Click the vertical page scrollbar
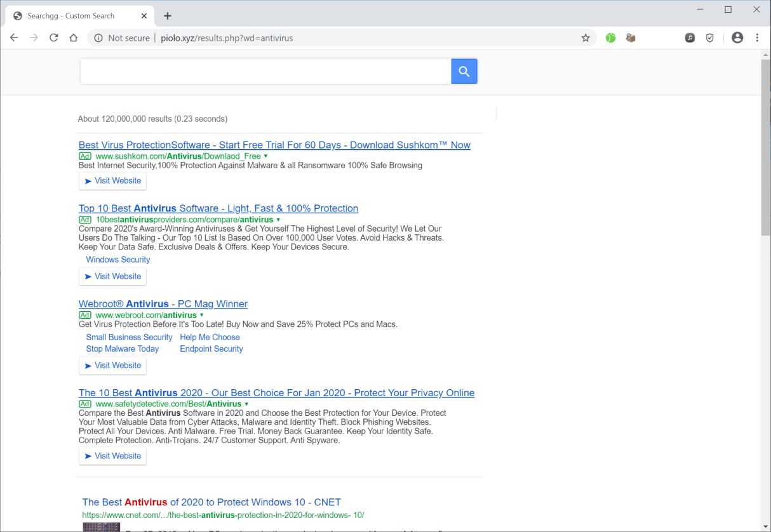The height and width of the screenshot is (532, 771). tap(765, 146)
